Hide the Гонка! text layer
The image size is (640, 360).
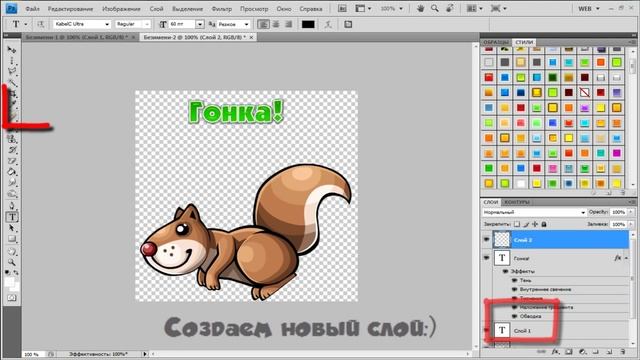(487, 258)
